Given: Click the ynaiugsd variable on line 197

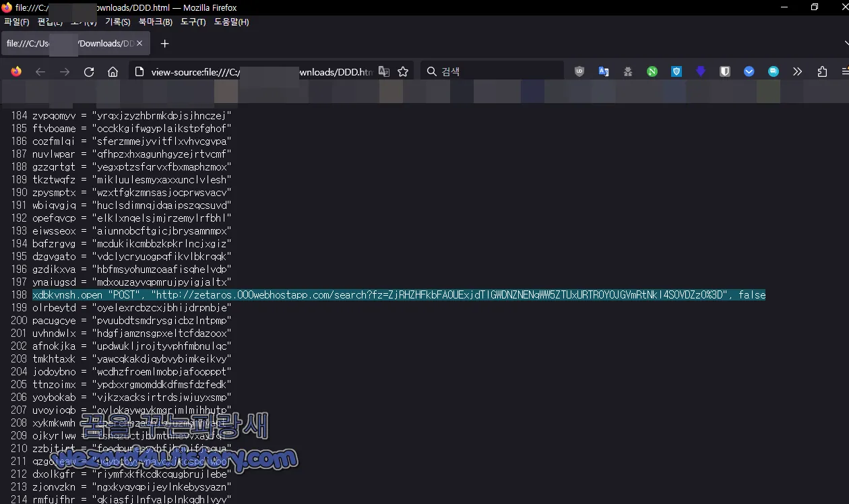Looking at the screenshot, I should coord(55,282).
